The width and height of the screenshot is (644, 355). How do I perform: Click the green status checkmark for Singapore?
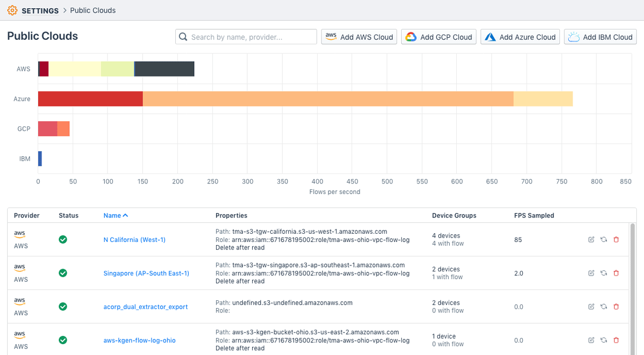point(63,273)
